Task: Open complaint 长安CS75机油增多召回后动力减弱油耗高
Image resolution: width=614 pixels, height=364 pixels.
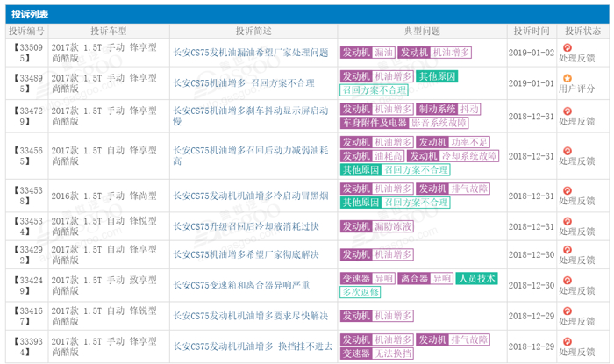Action: point(251,156)
